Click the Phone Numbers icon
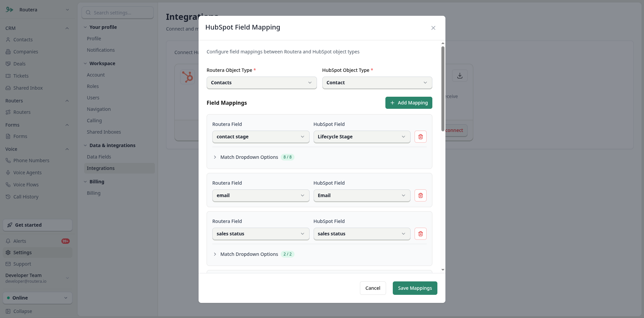Viewport: 644px width, 318px height. (x=8, y=161)
